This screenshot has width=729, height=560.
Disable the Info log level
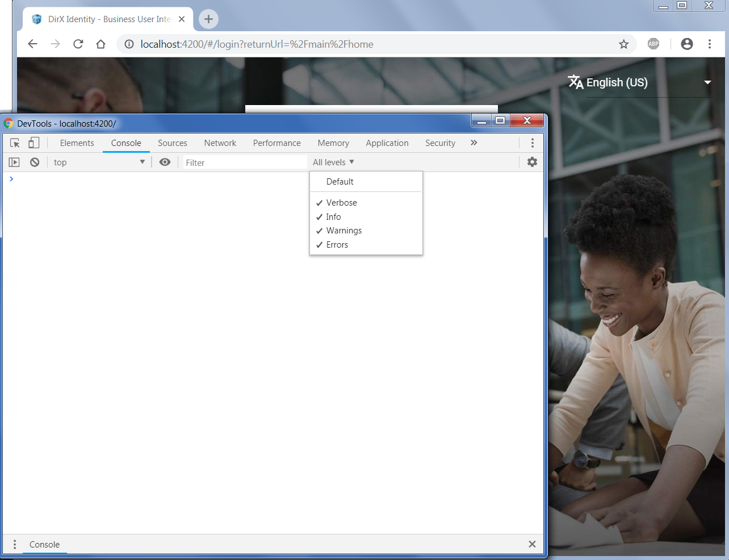click(334, 216)
